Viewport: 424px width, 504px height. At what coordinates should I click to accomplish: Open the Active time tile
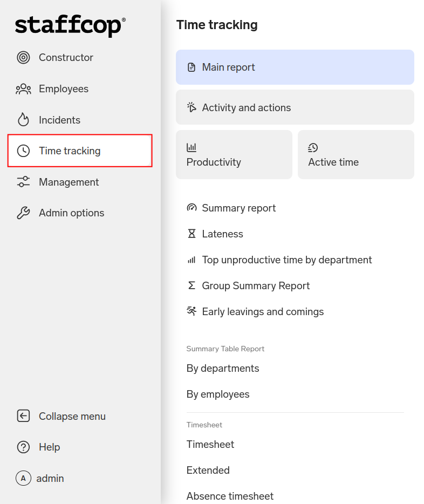coord(355,155)
